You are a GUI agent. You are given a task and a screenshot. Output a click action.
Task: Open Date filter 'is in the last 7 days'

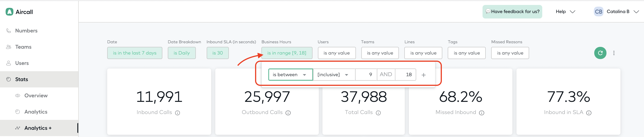tap(135, 53)
